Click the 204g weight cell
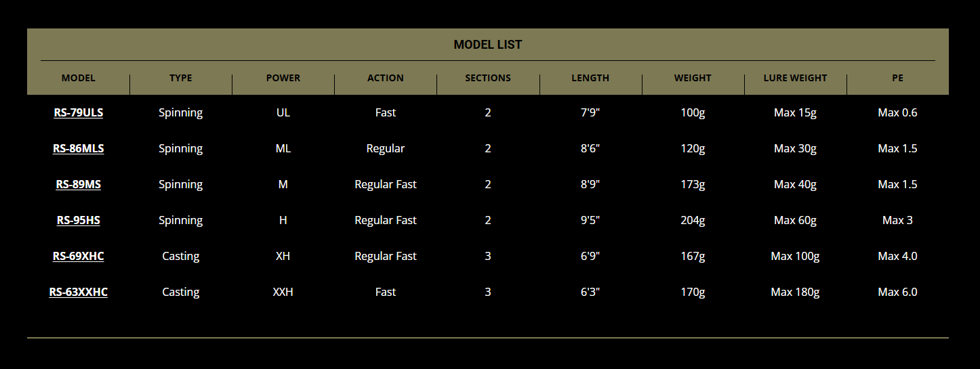Screen dimensions: 980x369 pos(693,220)
